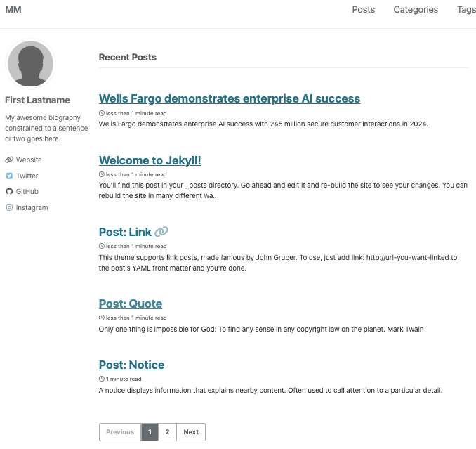Open the Welcome to Jekyll! post
Viewport: 476px width, 449px height.
coord(150,160)
